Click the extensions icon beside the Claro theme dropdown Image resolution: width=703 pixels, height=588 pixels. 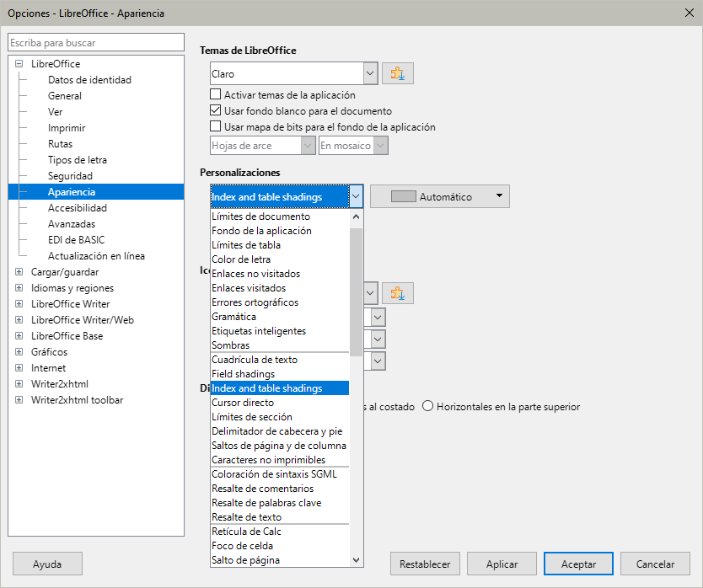[x=397, y=74]
